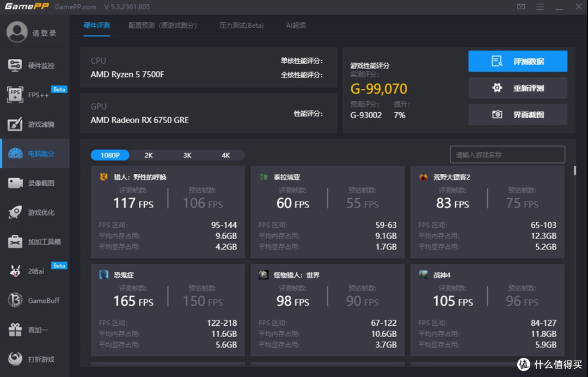Click the AMD Radeon RX 6750 GRE GPU name
This screenshot has width=588, height=377.
[x=139, y=120]
